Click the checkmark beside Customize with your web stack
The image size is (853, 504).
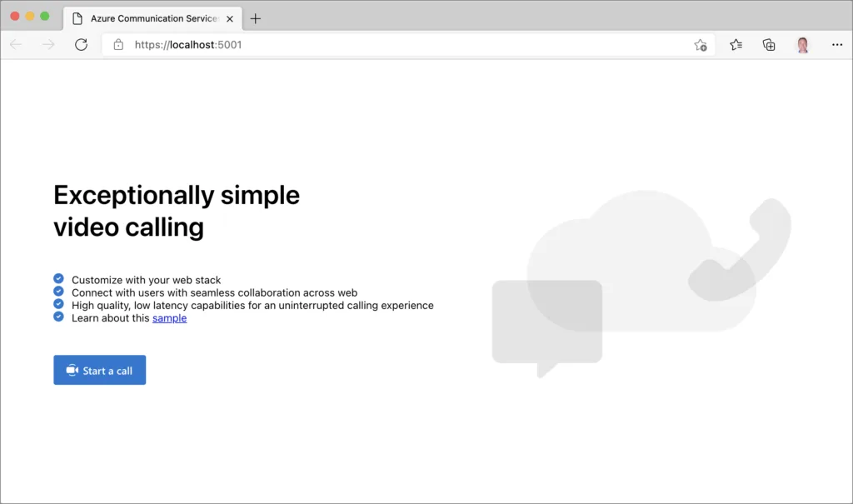tap(58, 279)
